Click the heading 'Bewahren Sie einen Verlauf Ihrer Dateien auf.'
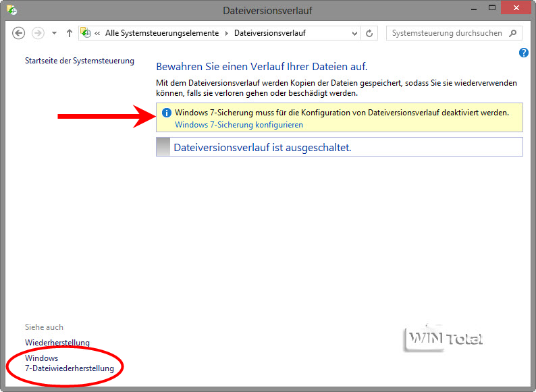The width and height of the screenshot is (536, 392). [262, 67]
